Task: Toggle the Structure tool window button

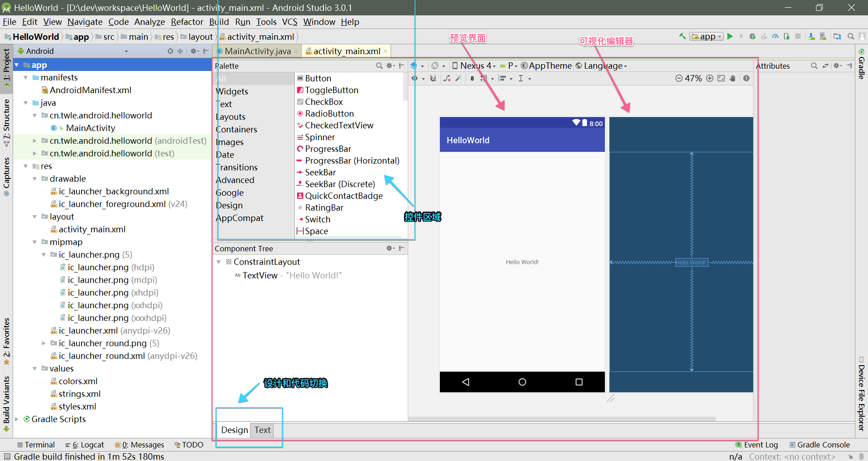Action: click(x=6, y=122)
